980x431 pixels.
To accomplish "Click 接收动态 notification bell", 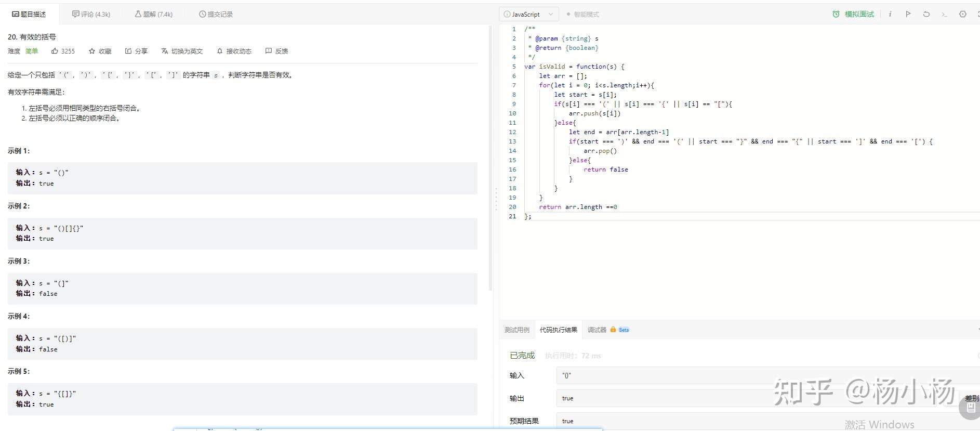I will point(234,51).
